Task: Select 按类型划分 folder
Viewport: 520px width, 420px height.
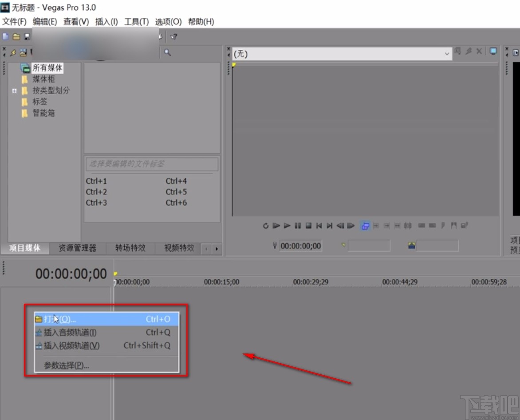Action: click(51, 91)
